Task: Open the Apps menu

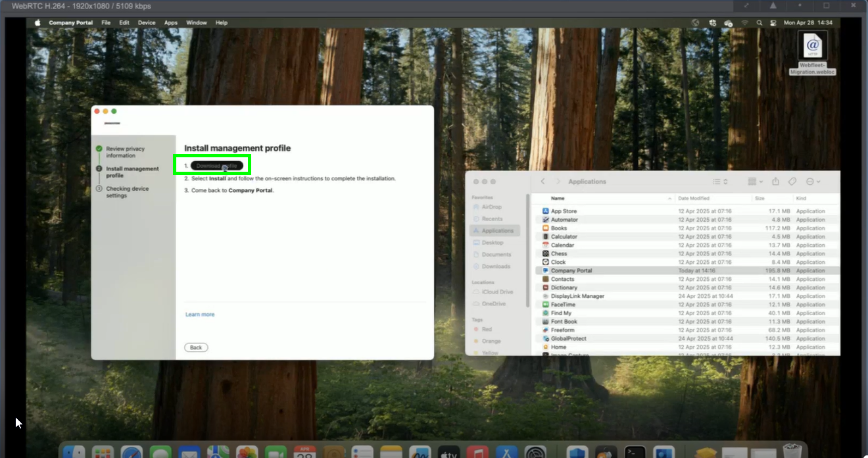Action: coord(171,22)
